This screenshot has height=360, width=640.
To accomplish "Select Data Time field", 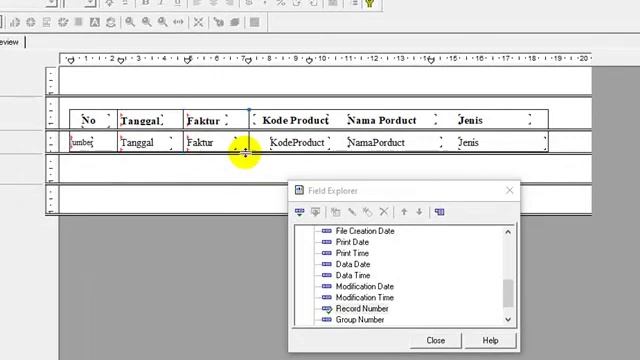I will point(353,275).
